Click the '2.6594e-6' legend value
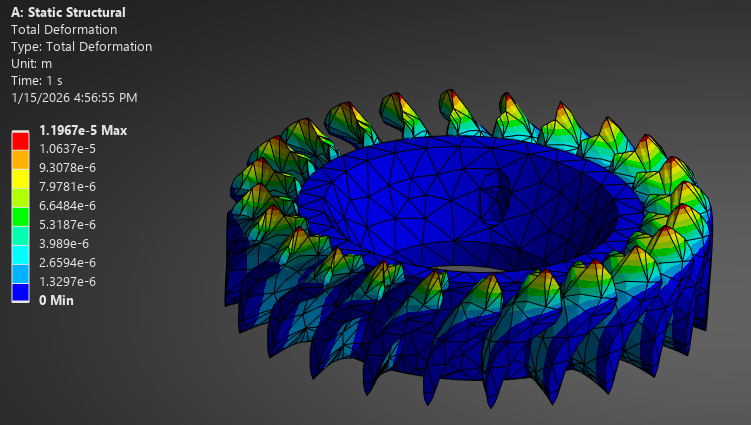This screenshot has width=751, height=425. click(x=67, y=263)
